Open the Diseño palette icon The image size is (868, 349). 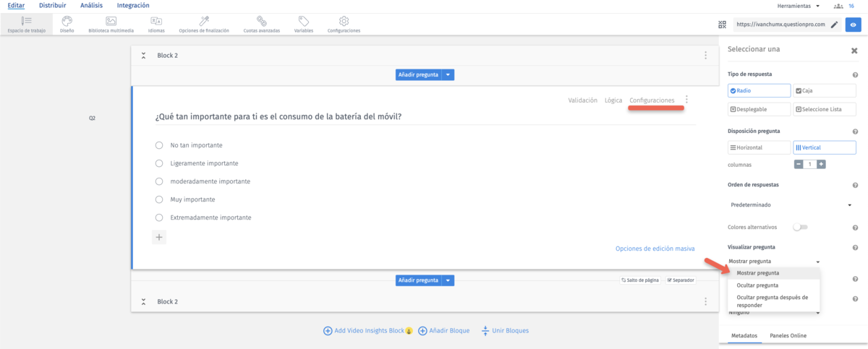tap(67, 21)
